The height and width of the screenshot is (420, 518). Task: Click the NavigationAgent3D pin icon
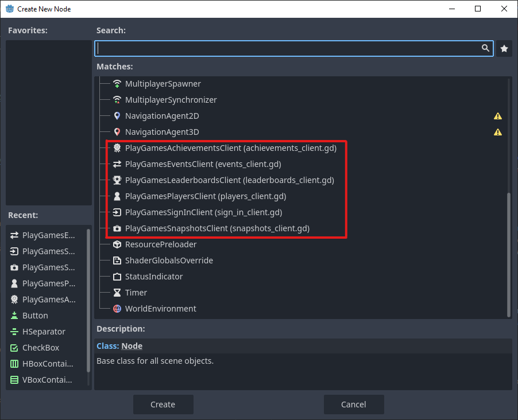click(x=117, y=132)
